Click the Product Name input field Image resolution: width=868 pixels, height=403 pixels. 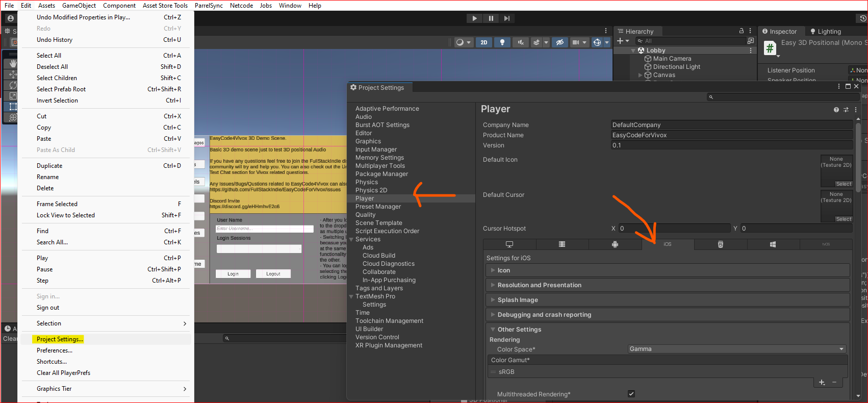(731, 135)
